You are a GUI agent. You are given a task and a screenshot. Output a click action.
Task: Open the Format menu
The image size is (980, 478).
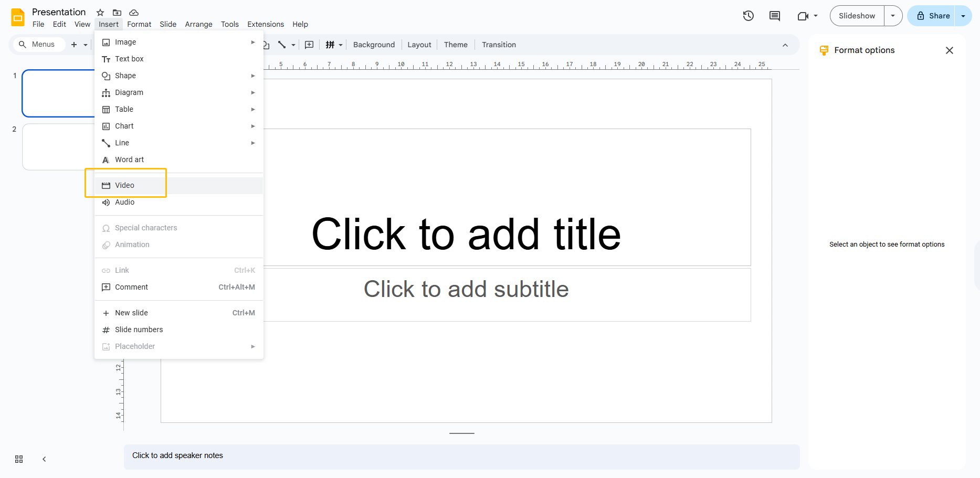tap(139, 24)
